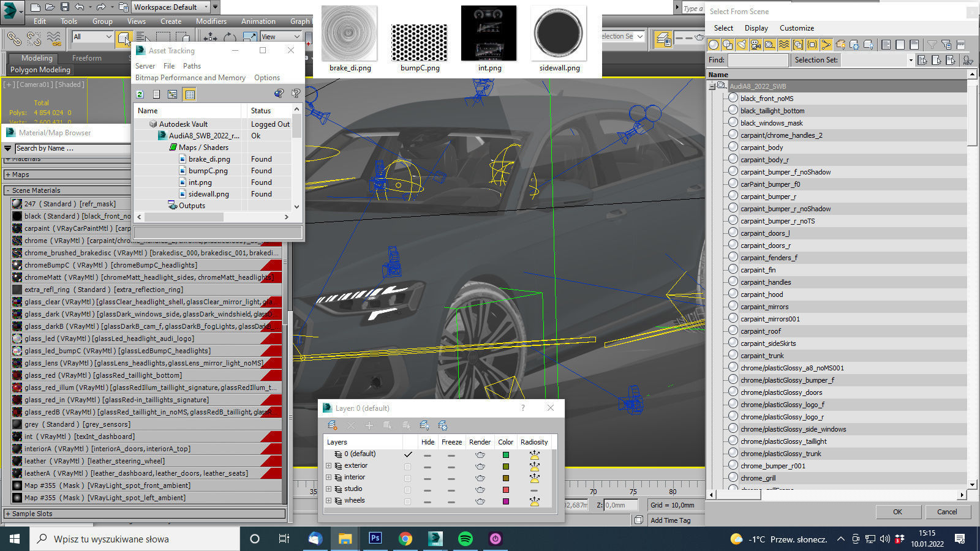Open Photoshop from the taskbar
The image size is (980, 551).
click(x=375, y=539)
